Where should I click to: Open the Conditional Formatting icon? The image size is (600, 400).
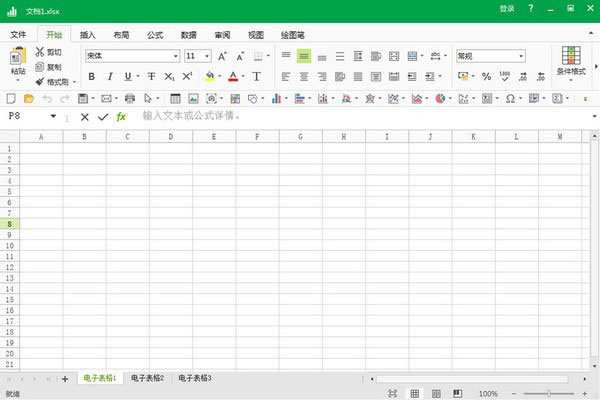571,56
